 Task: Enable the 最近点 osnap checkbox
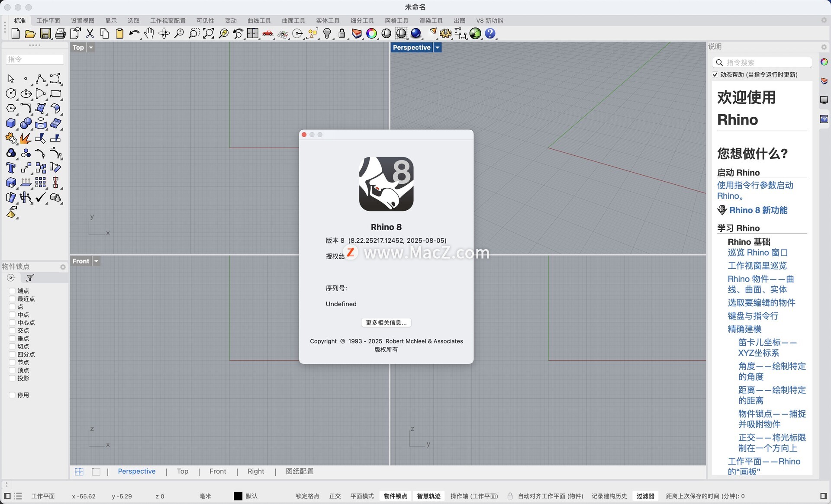coord(12,299)
